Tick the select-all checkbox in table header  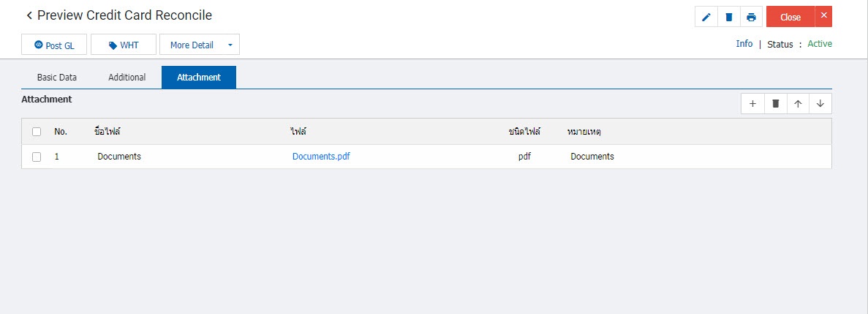click(x=37, y=132)
